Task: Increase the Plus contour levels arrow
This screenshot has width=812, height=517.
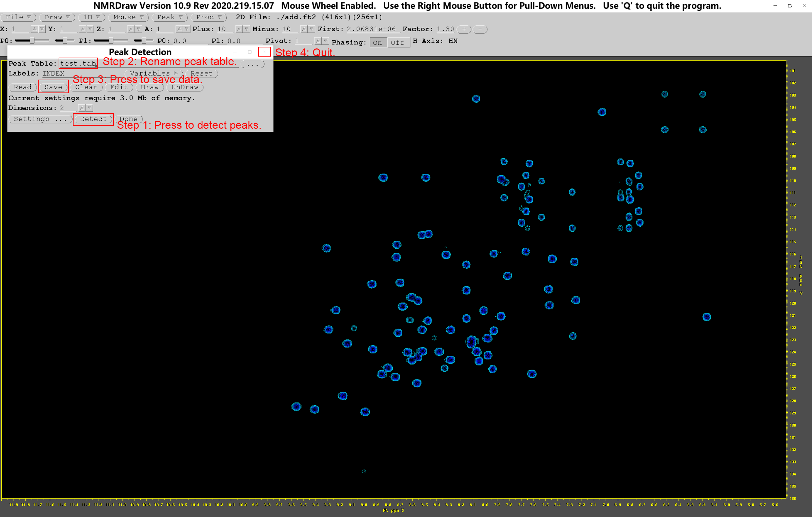Action: pyautogui.click(x=239, y=29)
